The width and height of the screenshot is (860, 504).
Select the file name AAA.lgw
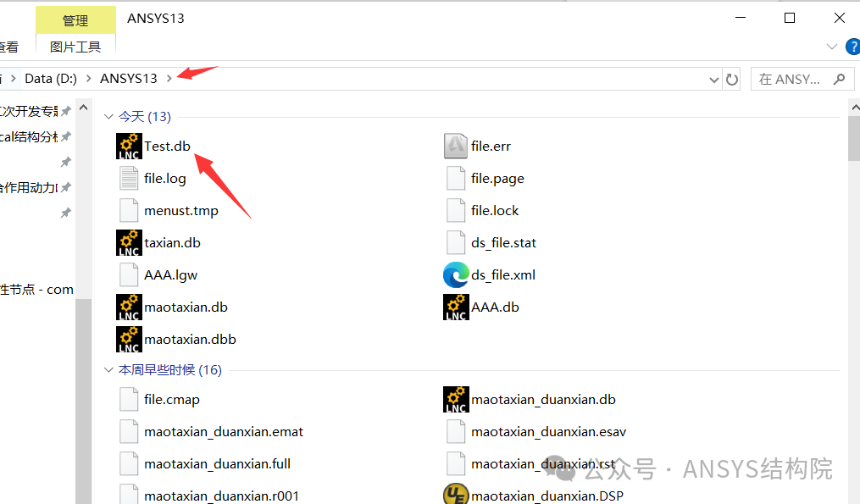170,275
